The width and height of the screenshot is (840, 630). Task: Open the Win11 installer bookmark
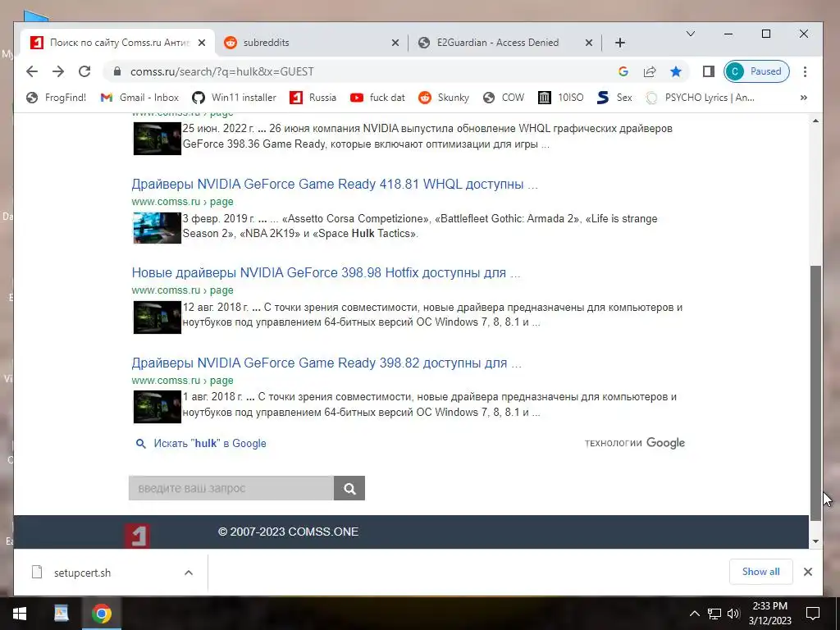pos(235,98)
